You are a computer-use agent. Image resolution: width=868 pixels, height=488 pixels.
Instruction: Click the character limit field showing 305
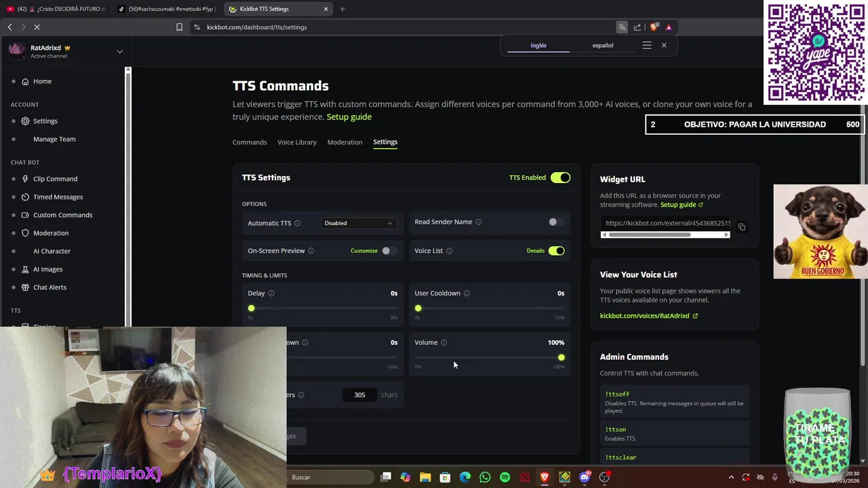click(359, 394)
